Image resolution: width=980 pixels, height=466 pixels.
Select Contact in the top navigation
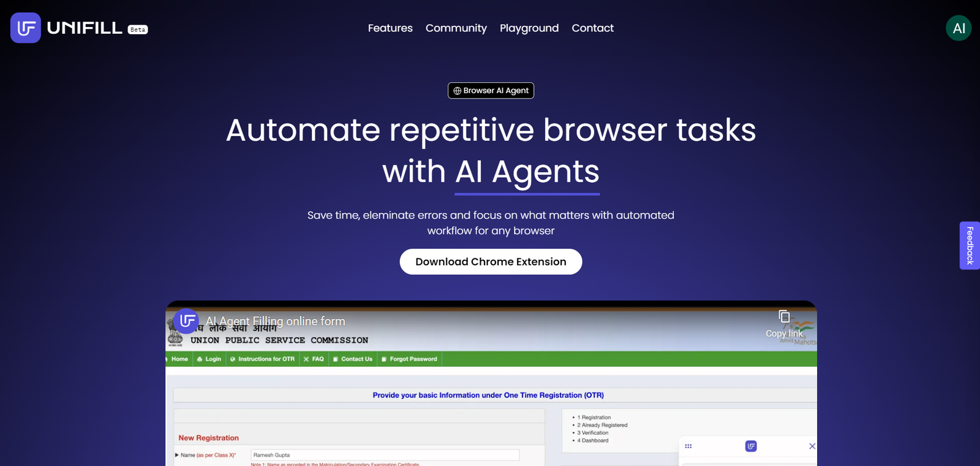592,28
